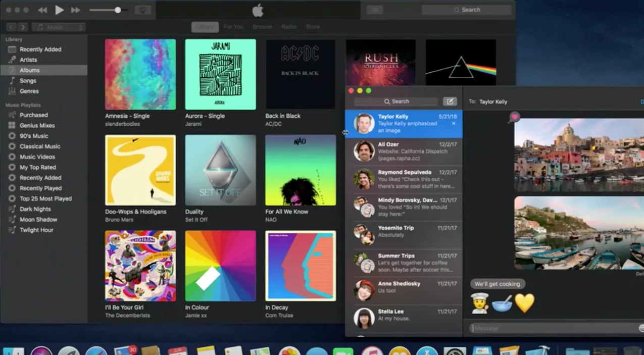Click the heart tapback on the photo
Screen dimensions: 644x355
(x=514, y=117)
